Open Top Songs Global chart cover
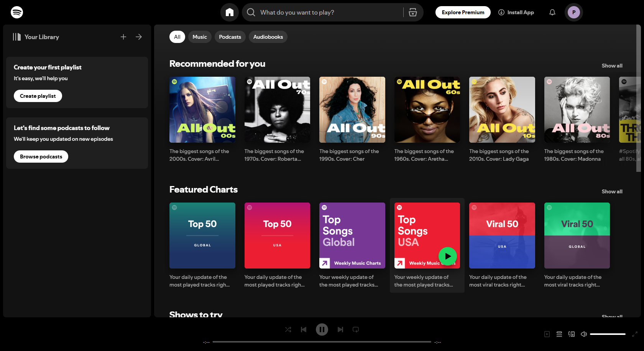This screenshot has width=644, height=351. point(352,236)
